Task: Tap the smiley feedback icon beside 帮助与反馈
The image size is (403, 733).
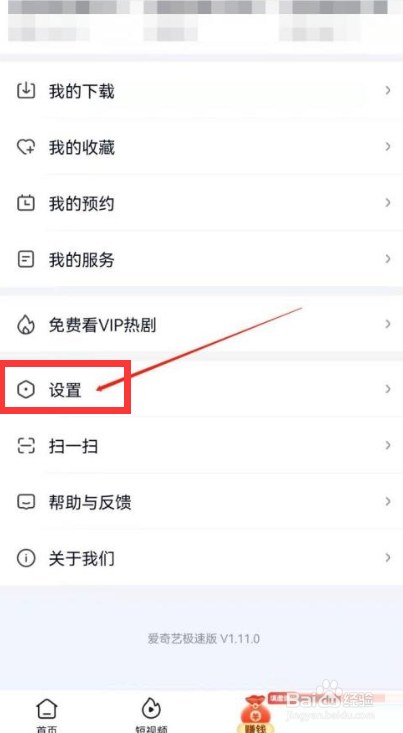Action: [26, 502]
